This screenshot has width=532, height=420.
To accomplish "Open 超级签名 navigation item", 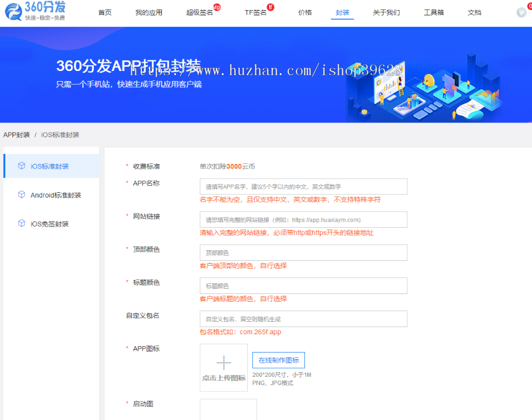I will pos(199,12).
